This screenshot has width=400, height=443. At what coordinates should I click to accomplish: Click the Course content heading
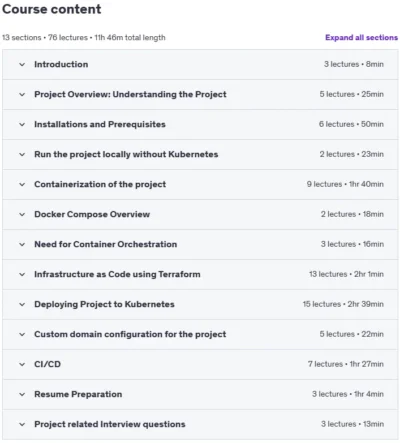51,9
